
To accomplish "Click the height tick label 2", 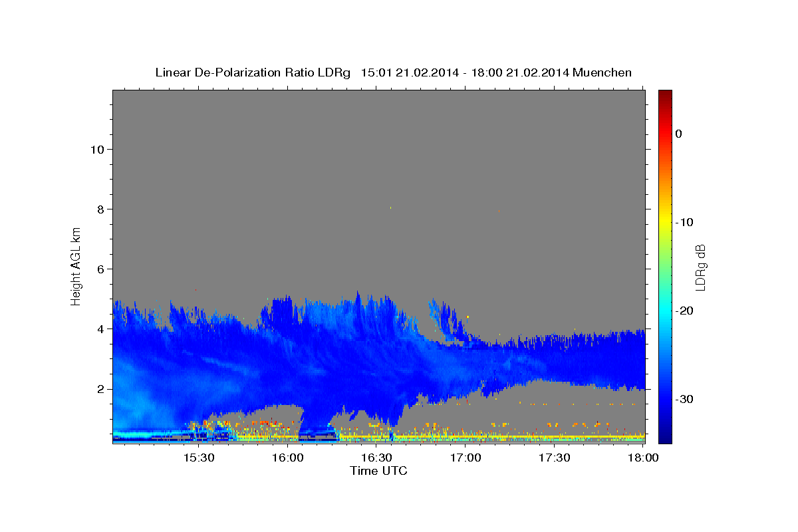I will pyautogui.click(x=99, y=389).
